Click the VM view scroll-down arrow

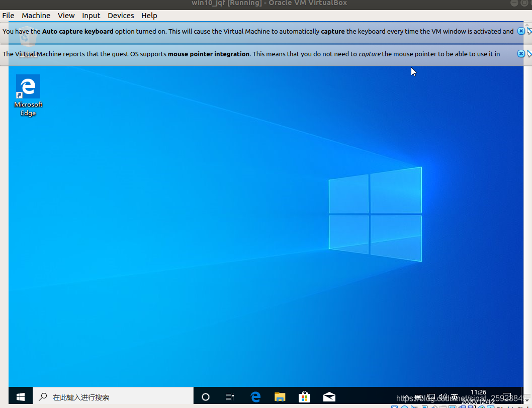[x=527, y=401]
